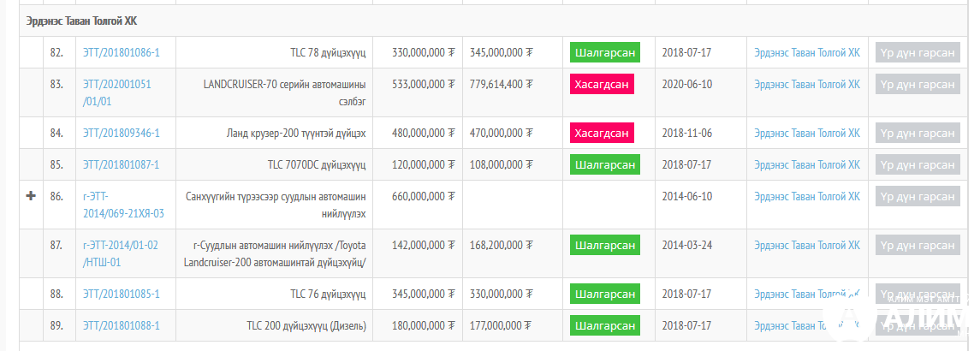Open tender link ЭТТ/201801087-1
This screenshot has width=980, height=351.
pos(121,164)
